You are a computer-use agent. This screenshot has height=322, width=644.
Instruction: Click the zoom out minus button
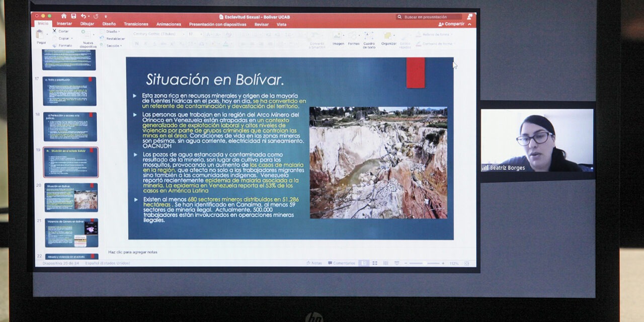pyautogui.click(x=406, y=264)
